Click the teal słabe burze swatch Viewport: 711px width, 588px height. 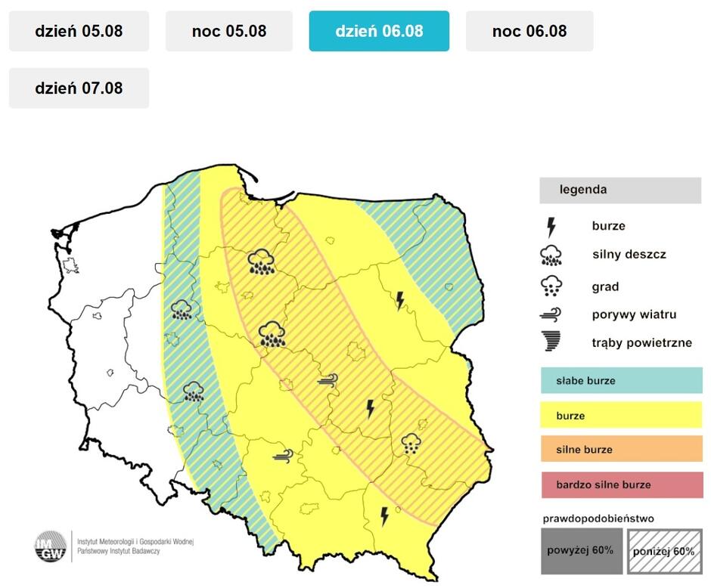pos(620,381)
